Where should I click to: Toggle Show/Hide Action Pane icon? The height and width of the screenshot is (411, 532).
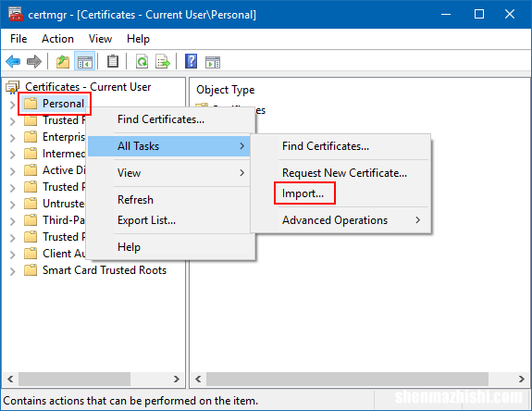213,62
